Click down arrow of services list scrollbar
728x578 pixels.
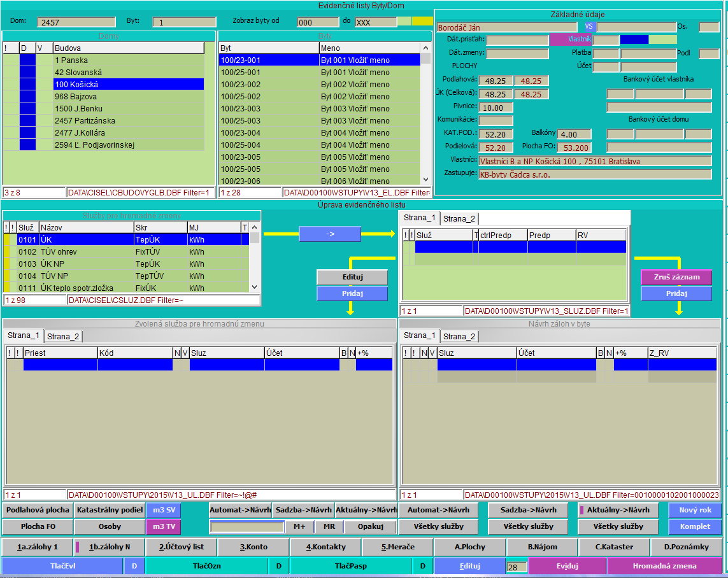coord(254,287)
